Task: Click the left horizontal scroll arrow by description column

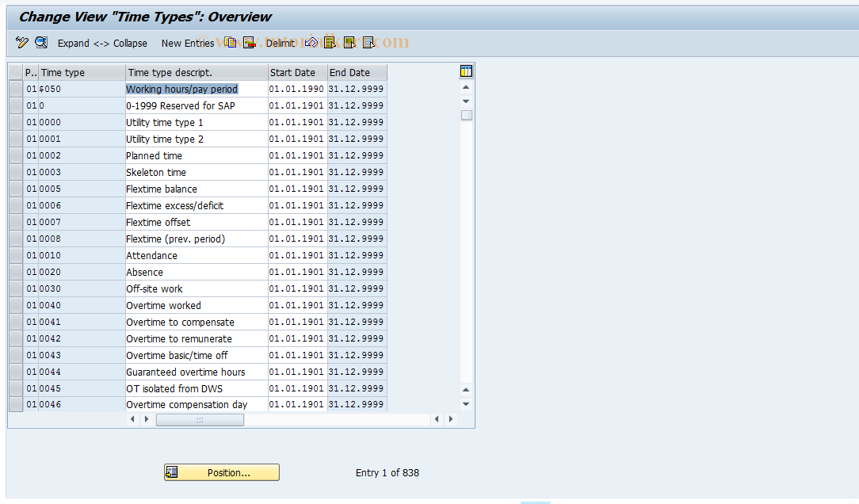Action: coord(132,419)
